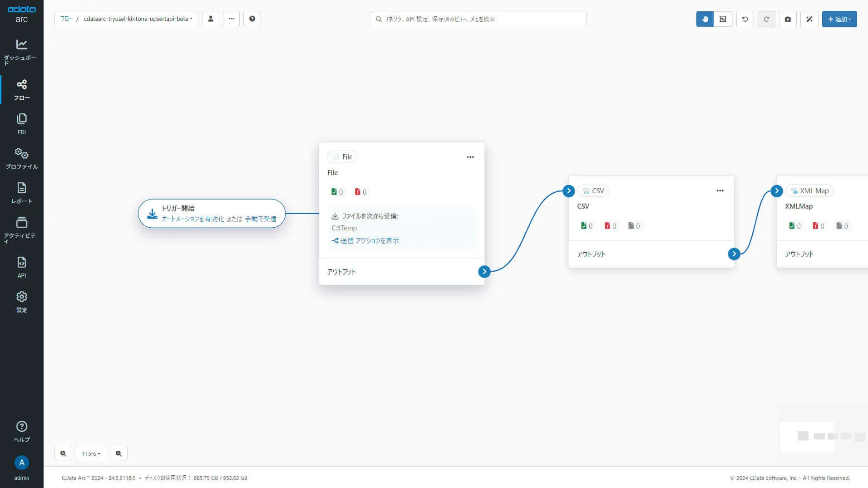Click the XML Map connector type badge
Viewport: 868px width, 488px height.
tap(809, 191)
